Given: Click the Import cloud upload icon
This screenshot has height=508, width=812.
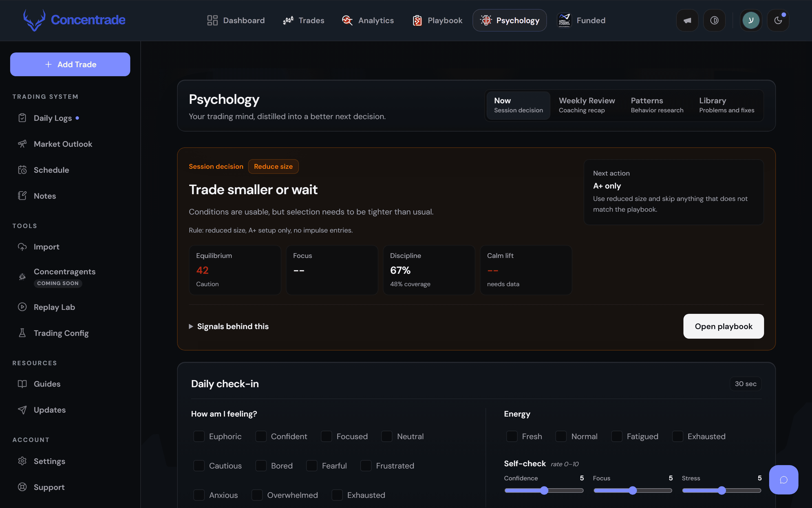Looking at the screenshot, I should tap(22, 247).
